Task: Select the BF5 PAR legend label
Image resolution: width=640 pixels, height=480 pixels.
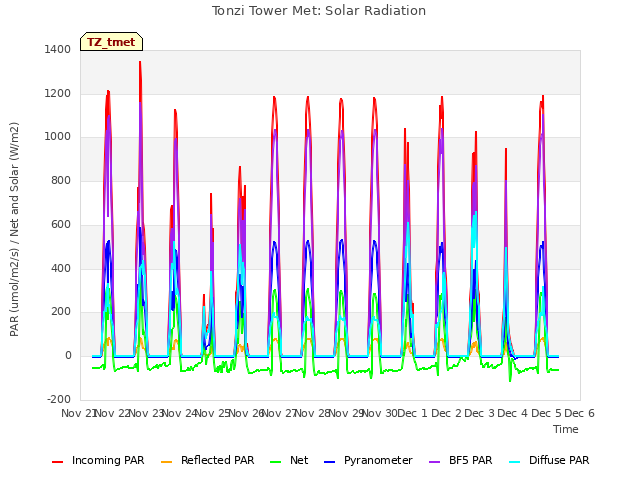Action: tap(471, 460)
